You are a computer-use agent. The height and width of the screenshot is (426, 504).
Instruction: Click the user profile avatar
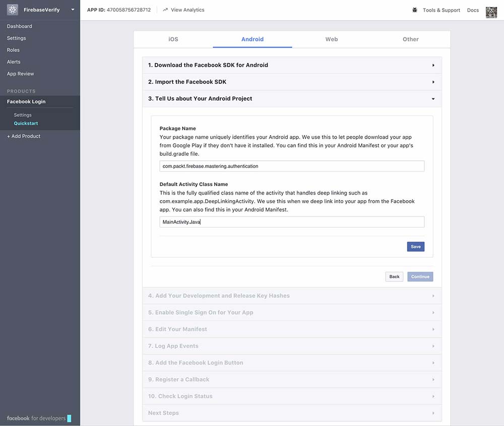coord(491,13)
